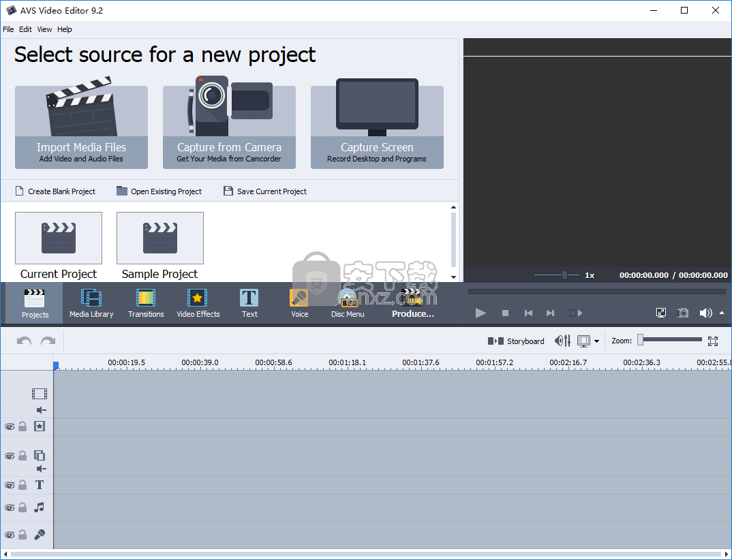Screen dimensions: 732x560
Task: Select the Sample Project thumbnail
Action: (160, 238)
